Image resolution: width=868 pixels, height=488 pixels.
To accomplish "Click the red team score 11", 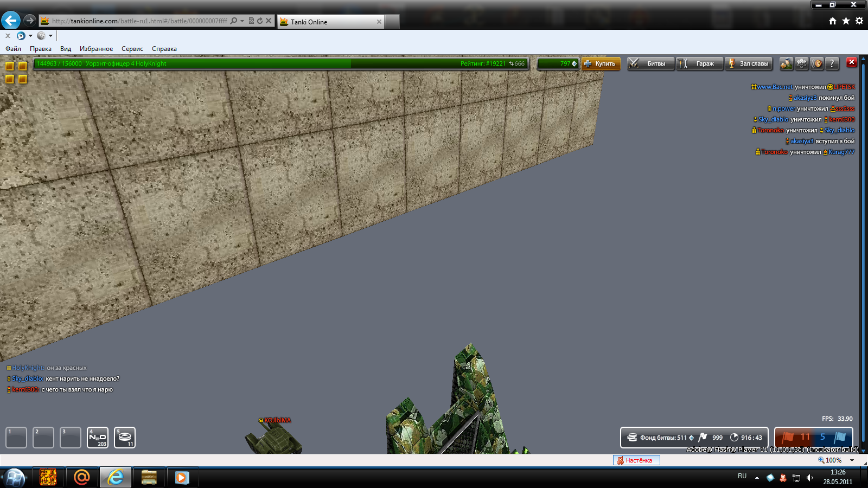I will coord(805,437).
